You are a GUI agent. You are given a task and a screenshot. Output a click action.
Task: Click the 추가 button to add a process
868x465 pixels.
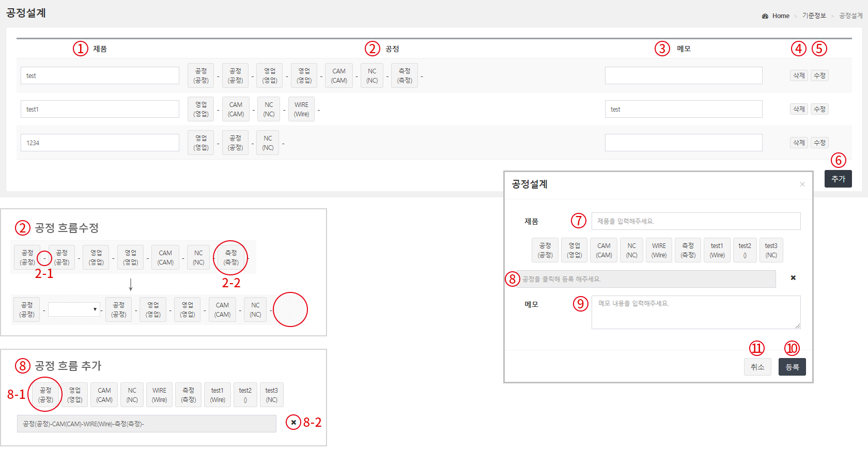[838, 179]
